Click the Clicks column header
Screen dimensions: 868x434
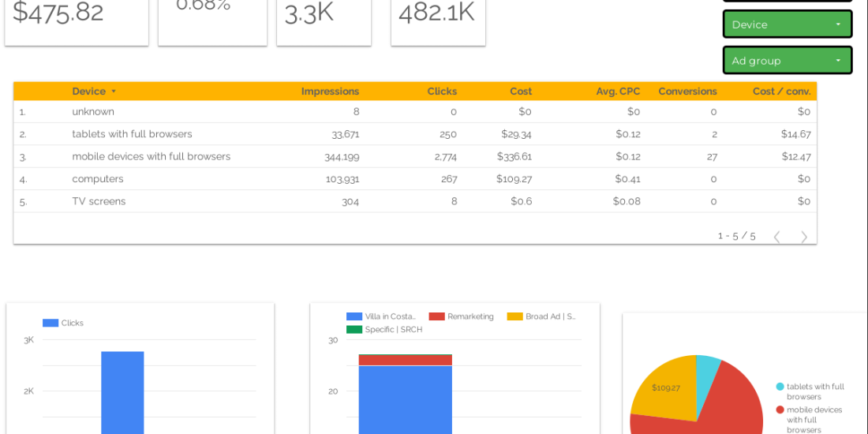coord(442,92)
